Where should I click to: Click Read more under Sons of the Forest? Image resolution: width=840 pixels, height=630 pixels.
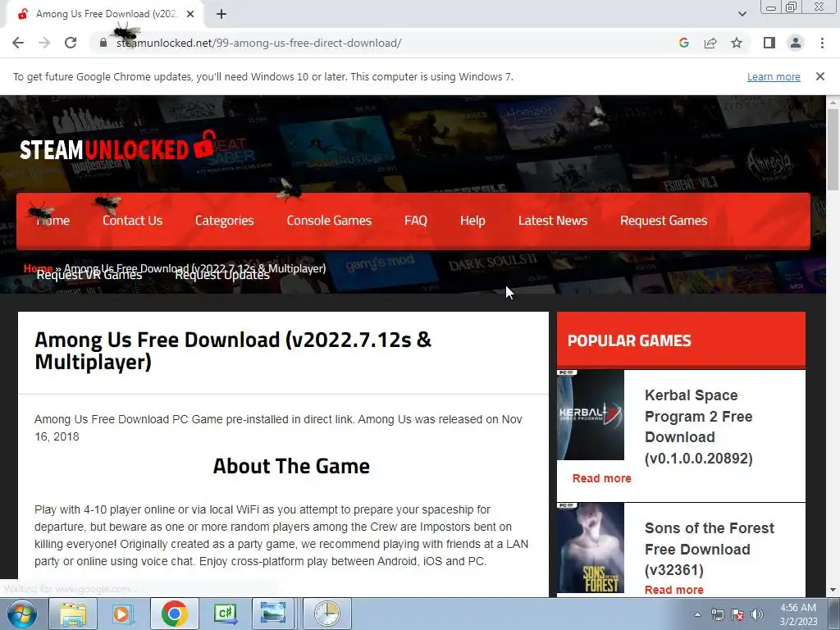674,590
